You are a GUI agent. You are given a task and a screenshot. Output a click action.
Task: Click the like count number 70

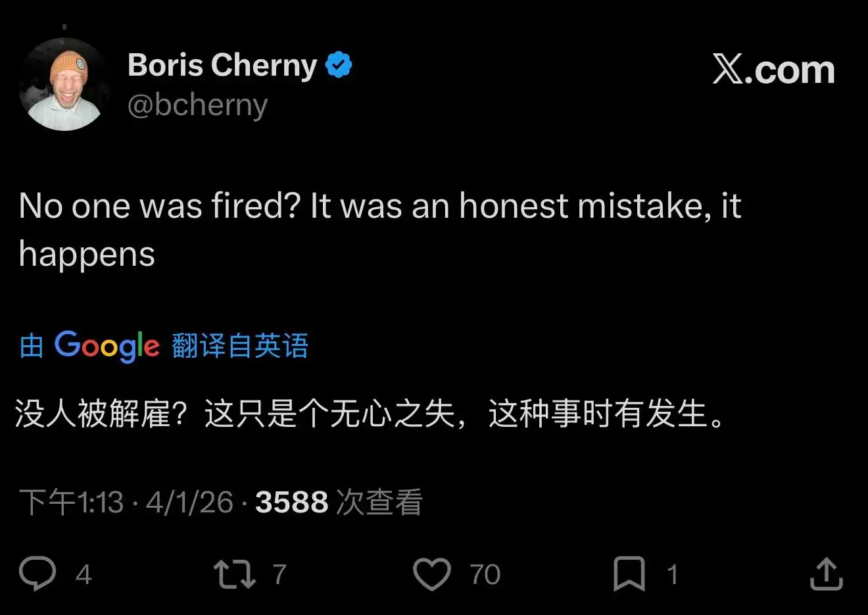click(485, 575)
